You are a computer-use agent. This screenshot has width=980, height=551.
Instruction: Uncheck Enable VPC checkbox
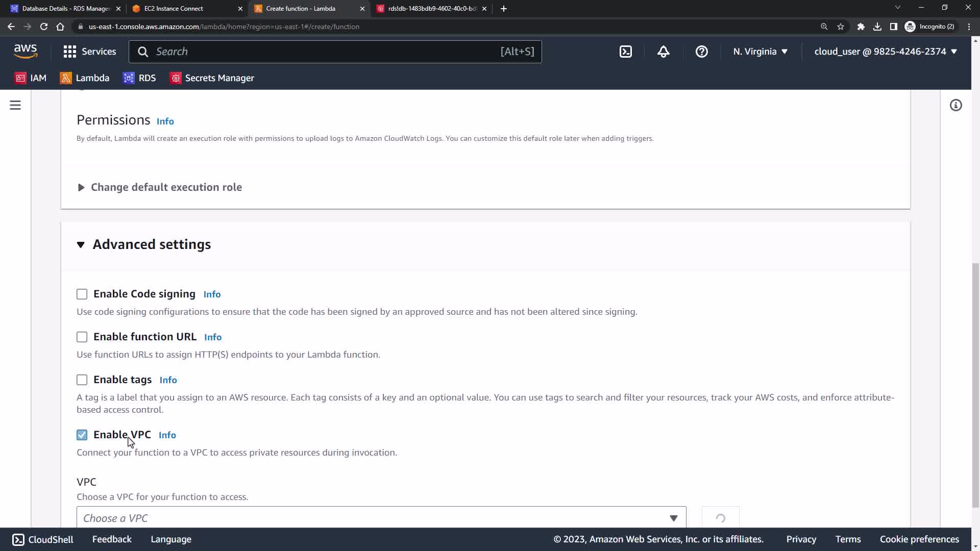tap(82, 435)
